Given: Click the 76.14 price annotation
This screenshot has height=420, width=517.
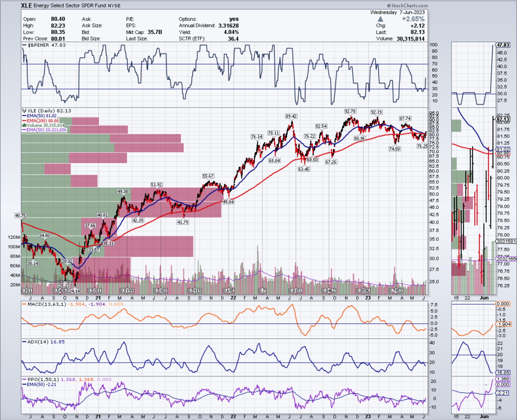Looking at the screenshot, I should (x=257, y=137).
